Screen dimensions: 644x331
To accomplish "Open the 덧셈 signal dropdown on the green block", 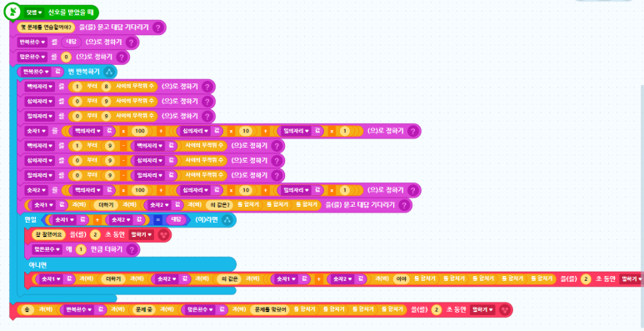I will 34,13.
